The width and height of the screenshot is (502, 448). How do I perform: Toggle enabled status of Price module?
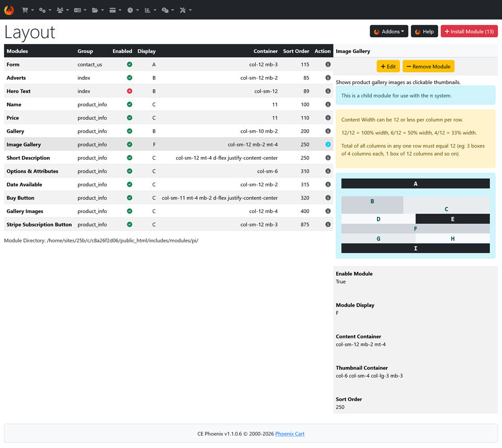[129, 118]
